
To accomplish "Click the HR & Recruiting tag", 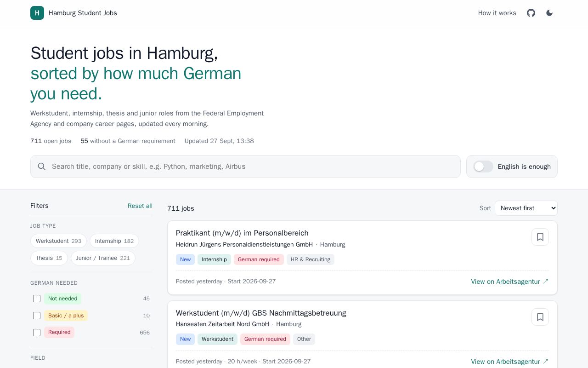I will tap(311, 259).
